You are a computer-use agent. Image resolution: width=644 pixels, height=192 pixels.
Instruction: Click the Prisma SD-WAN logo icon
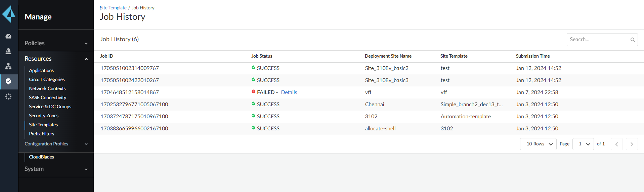click(9, 14)
